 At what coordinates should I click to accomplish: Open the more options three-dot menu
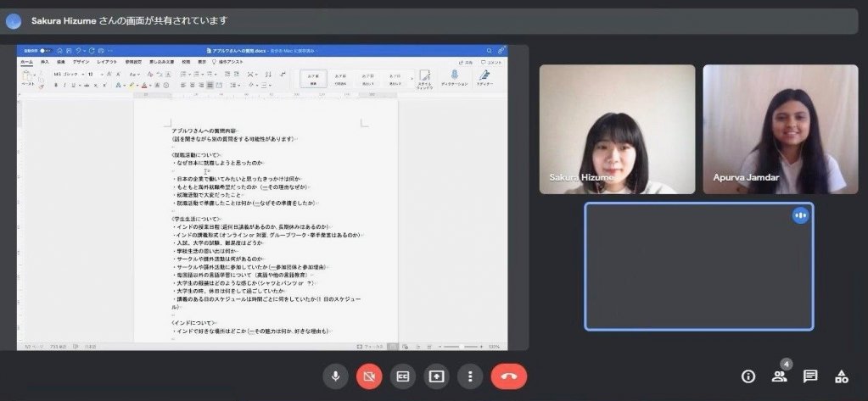click(x=470, y=376)
